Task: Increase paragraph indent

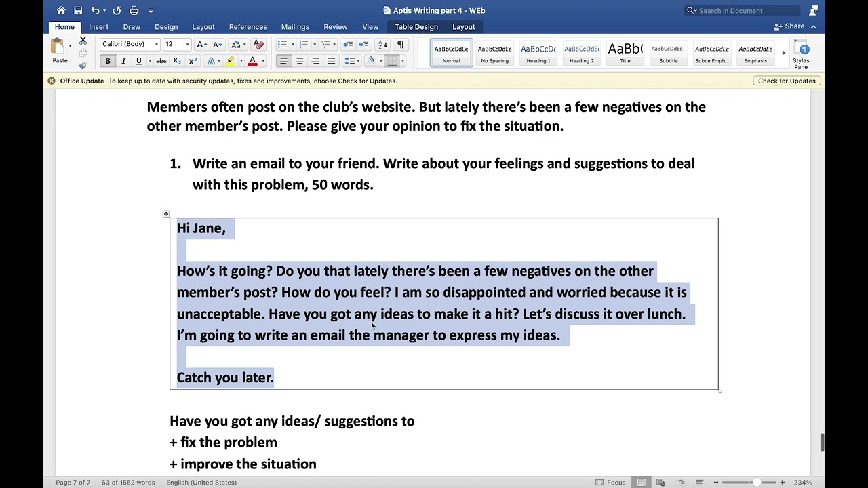Action: [x=363, y=44]
